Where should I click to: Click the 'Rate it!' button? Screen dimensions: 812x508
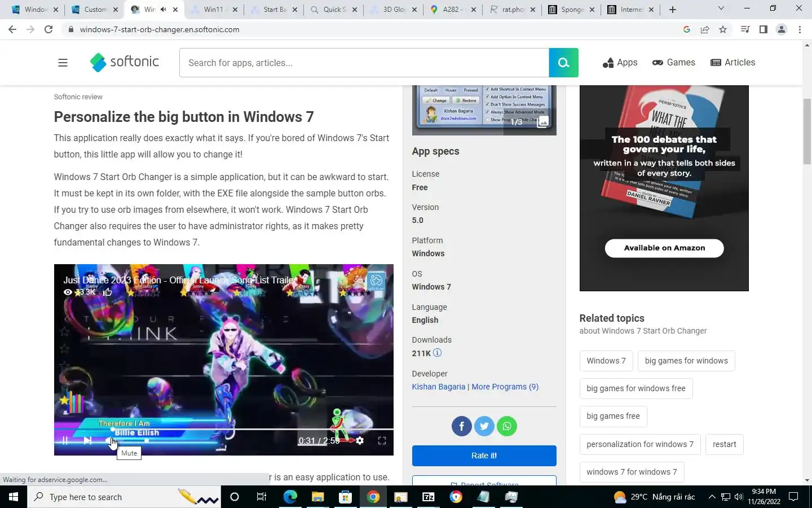coord(484,456)
